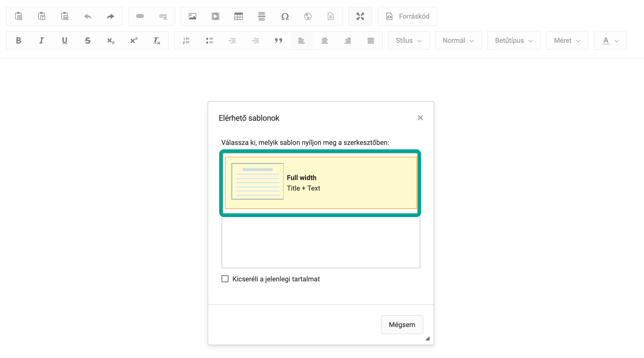Insert a link with the chain icon
The image size is (644, 358).
[x=140, y=16]
